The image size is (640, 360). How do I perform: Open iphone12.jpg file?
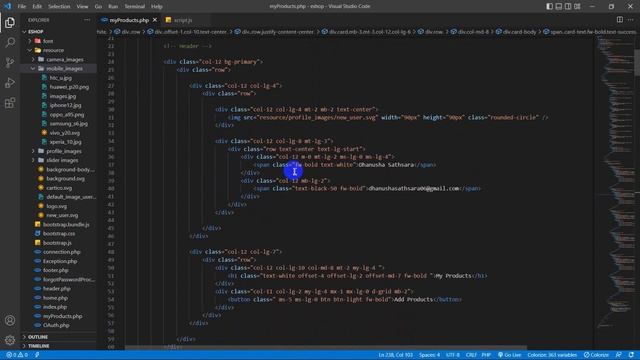pos(65,105)
